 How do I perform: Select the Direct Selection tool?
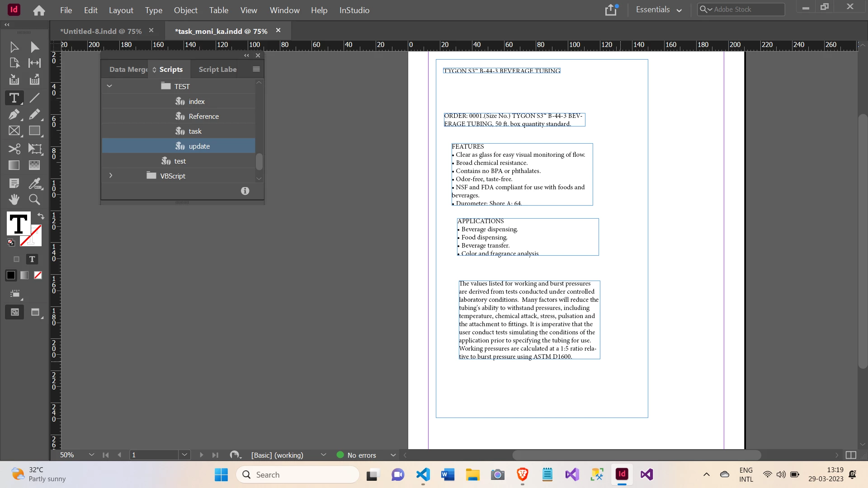[x=34, y=47]
